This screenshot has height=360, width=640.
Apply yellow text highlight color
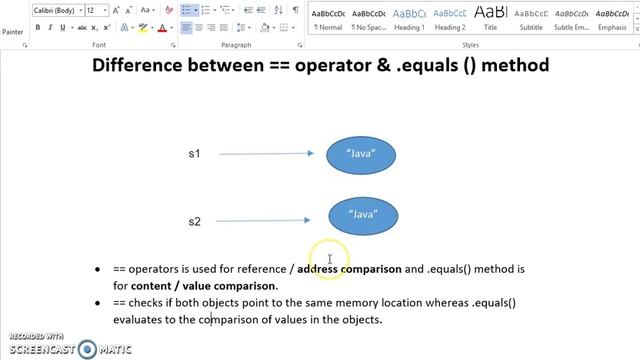pos(143,27)
